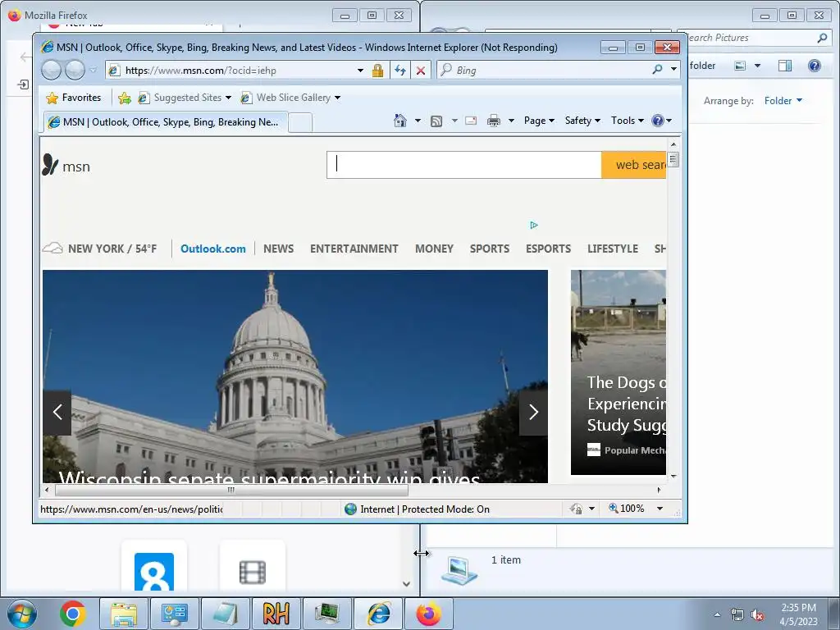The image size is (840, 630).
Task: Click the Windows Start button
Action: click(x=22, y=614)
